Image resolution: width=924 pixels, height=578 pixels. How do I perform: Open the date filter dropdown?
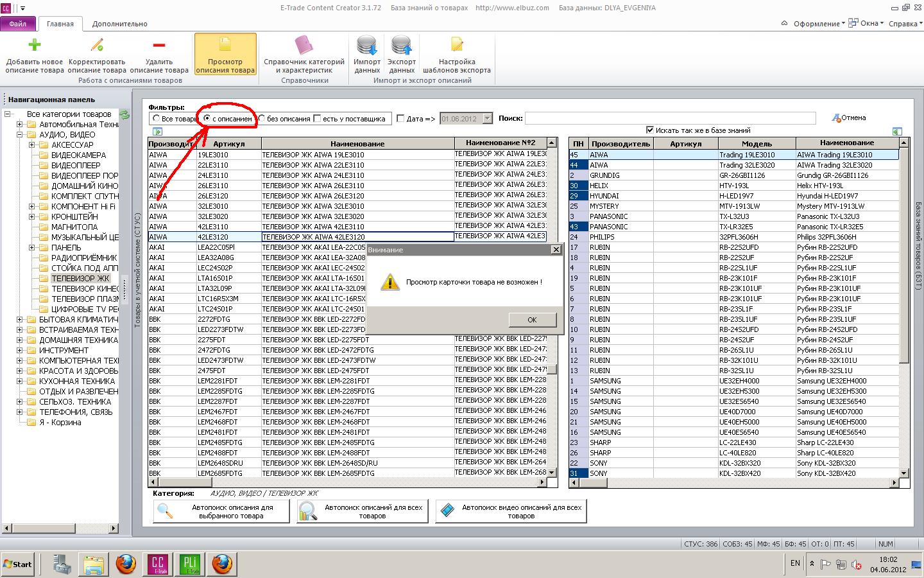487,118
